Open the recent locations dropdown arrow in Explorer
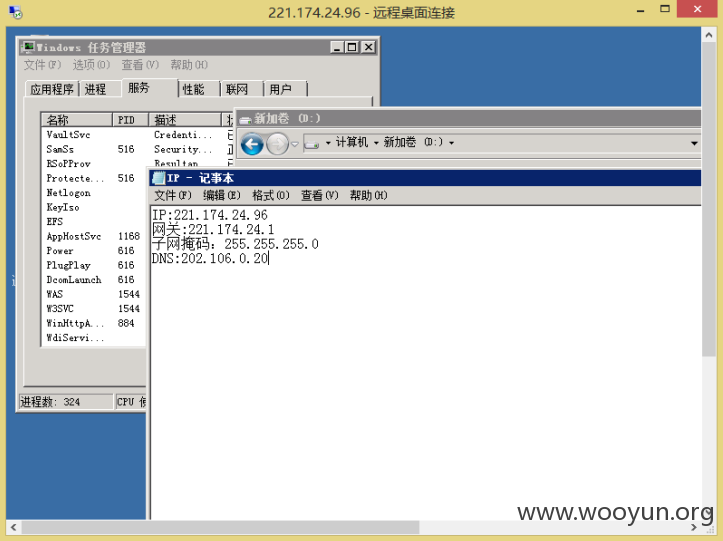 pos(295,144)
